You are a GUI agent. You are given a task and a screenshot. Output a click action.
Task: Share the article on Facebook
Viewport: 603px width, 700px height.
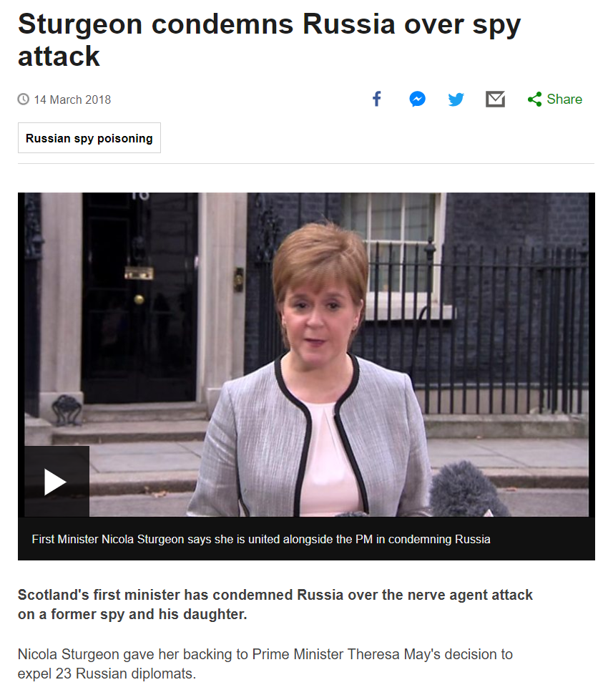[x=377, y=99]
